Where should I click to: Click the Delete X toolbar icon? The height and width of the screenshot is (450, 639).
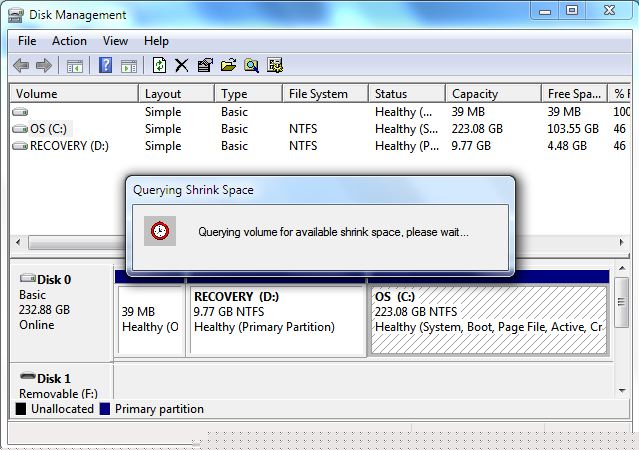click(182, 65)
